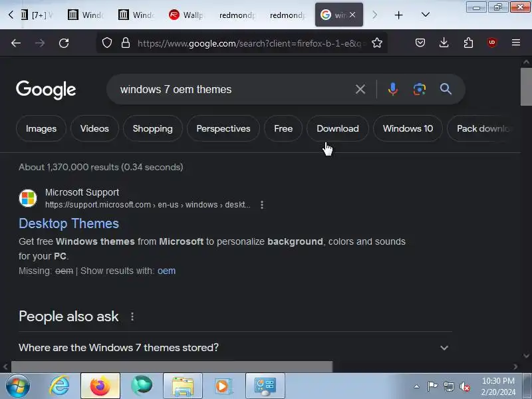Screen dimensions: 532x399
Task: Open network tray icon
Action: [448, 386]
